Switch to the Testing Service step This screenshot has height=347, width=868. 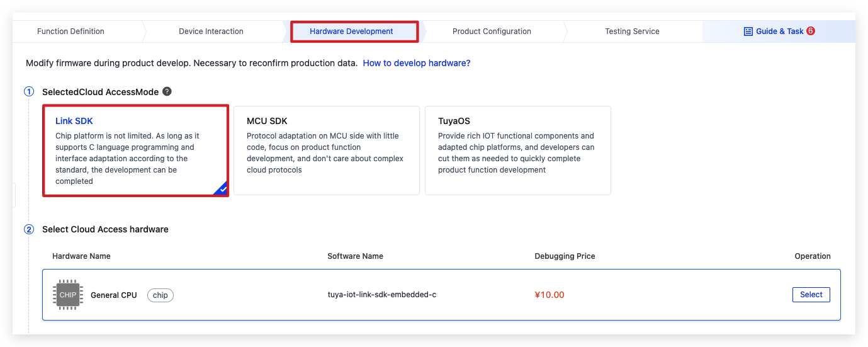[x=632, y=31]
